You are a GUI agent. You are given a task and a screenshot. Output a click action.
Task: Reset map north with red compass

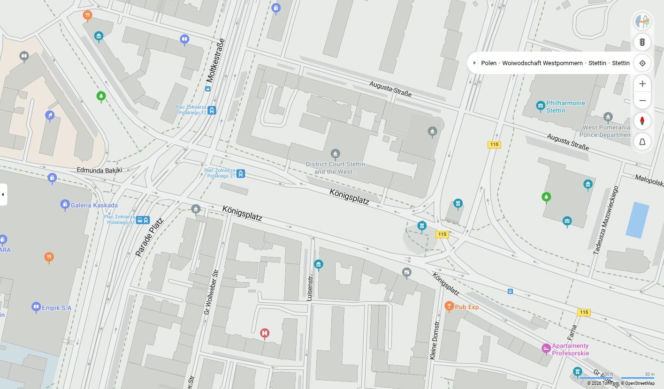pyautogui.click(x=642, y=121)
